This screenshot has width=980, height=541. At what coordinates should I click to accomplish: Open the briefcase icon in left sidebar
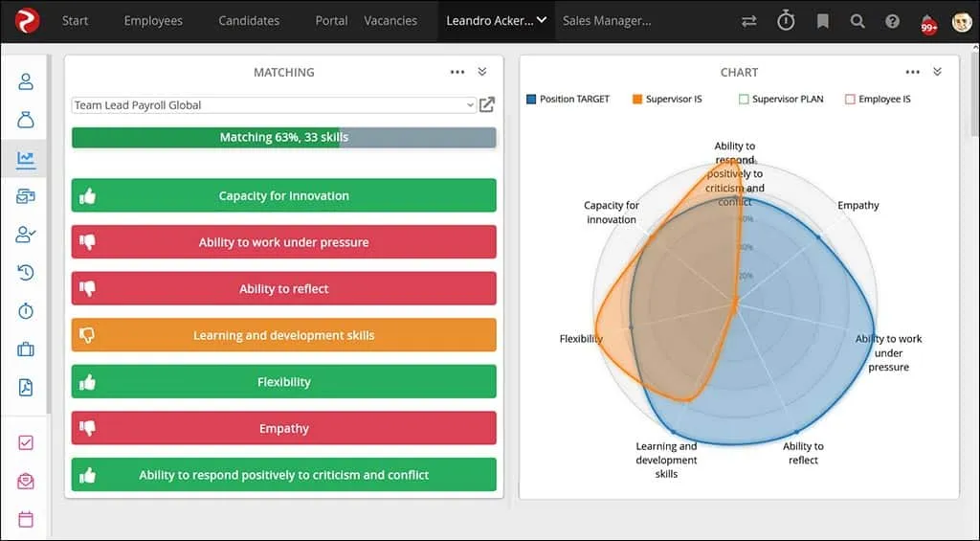(26, 349)
